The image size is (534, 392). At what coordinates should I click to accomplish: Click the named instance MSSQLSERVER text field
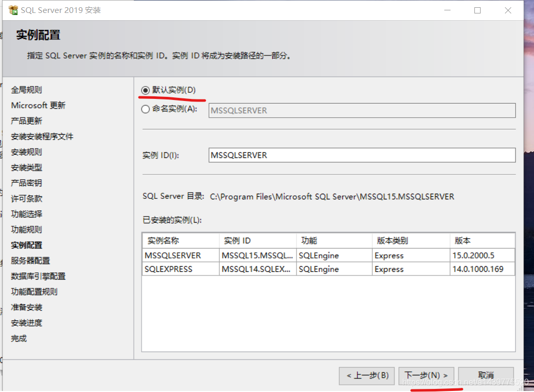point(362,111)
